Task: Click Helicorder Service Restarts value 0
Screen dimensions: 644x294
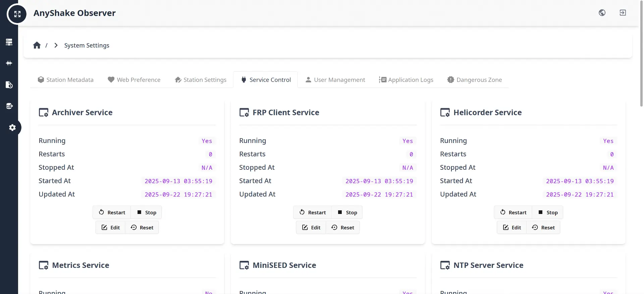Action: pos(612,154)
